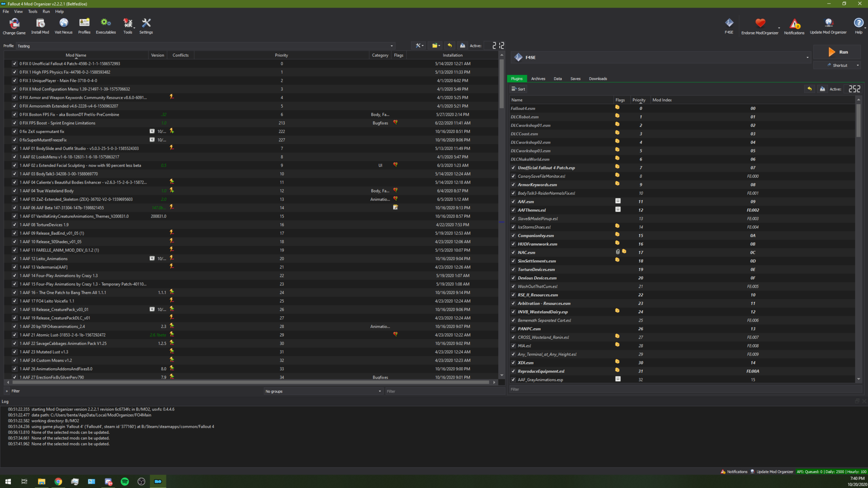Click the conflict lightning icon for AAF 09 Release_BadEnd
This screenshot has width=868, height=488.
click(171, 232)
